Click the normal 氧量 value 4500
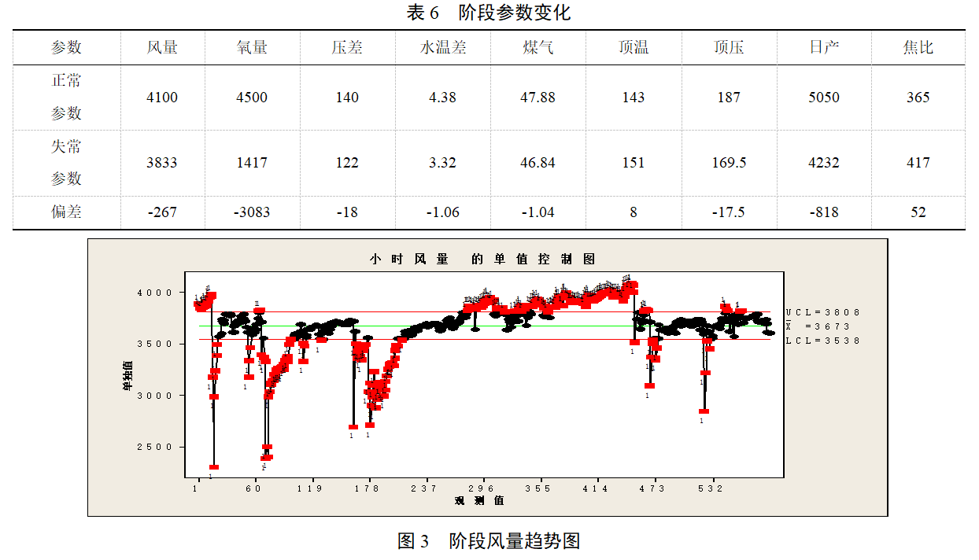Screen dimensions: 979x560 click(252, 98)
